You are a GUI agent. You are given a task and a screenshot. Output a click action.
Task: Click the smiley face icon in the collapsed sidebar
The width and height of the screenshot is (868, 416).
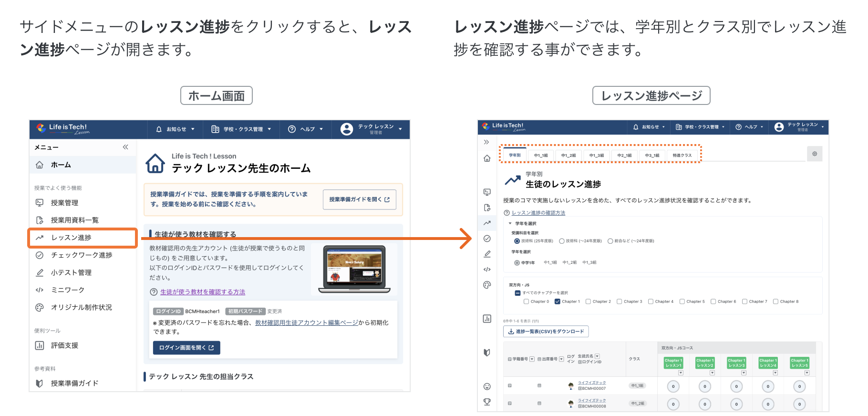click(x=487, y=386)
